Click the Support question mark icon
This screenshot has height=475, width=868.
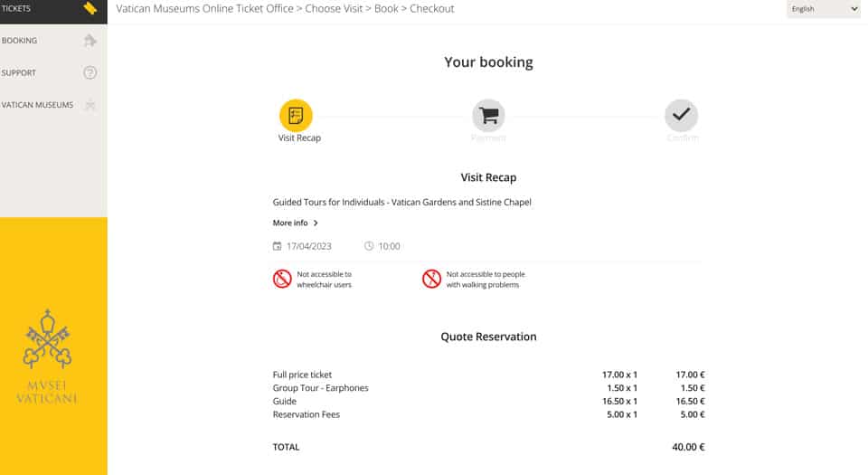[x=90, y=72]
